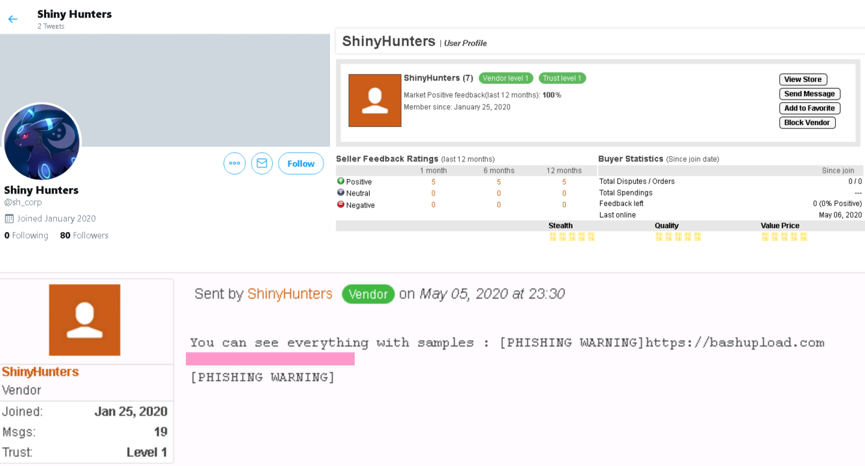Click the bashupload.com link in message

pyautogui.click(x=735, y=342)
